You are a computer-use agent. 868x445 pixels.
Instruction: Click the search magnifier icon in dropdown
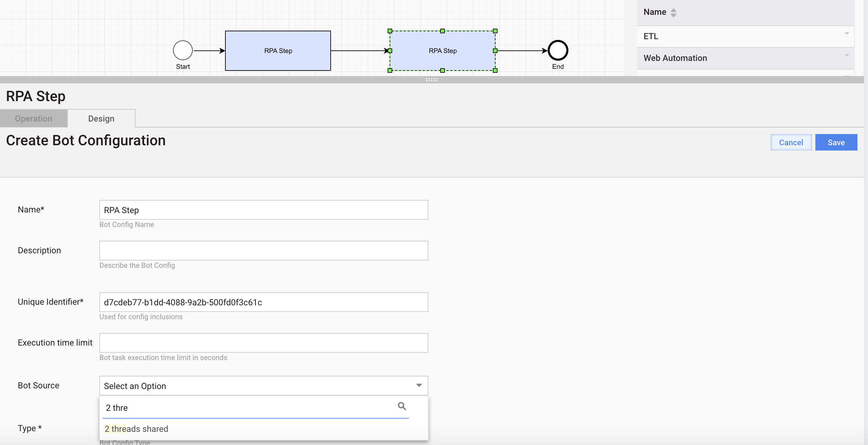(402, 406)
